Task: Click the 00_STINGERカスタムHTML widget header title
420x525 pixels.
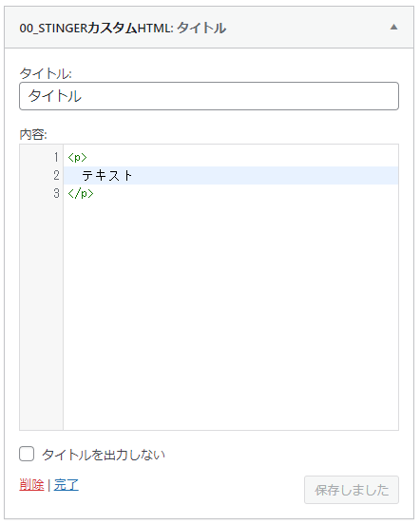Action: pos(123,29)
